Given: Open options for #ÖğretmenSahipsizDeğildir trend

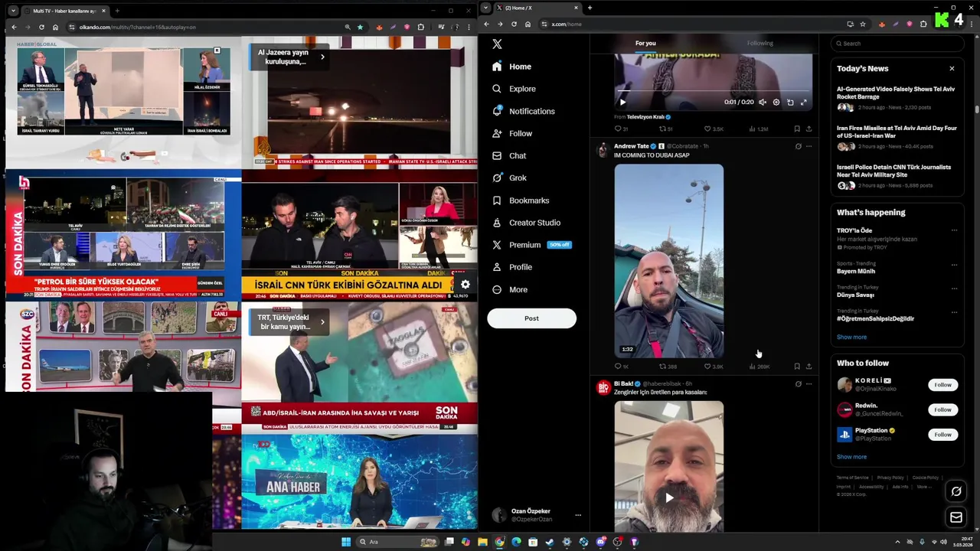Looking at the screenshot, I should coord(954,312).
